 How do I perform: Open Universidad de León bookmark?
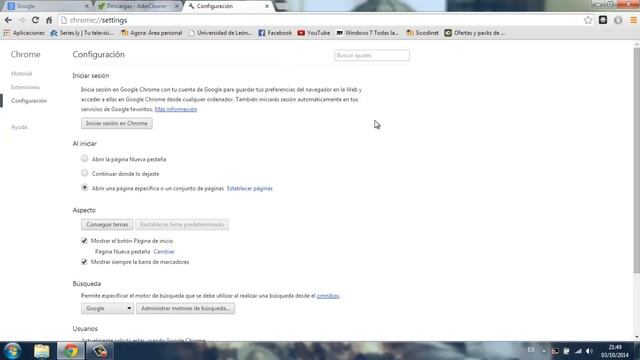tap(220, 33)
